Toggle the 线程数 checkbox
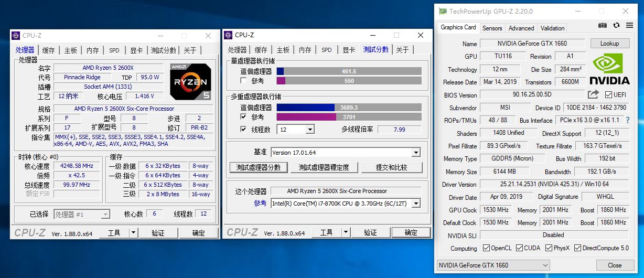This screenshot has height=278, width=644. coord(243,129)
